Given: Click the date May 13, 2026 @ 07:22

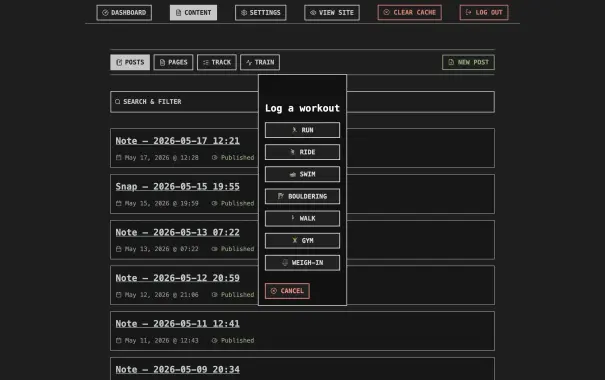Looking at the screenshot, I should (x=161, y=249).
